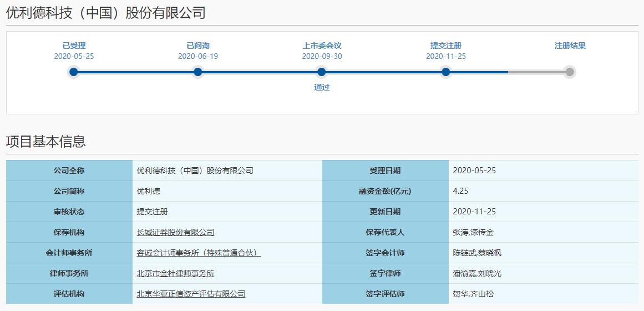Open the 北京市金杜律师事务所 law firm link
This screenshot has height=311, width=644.
pyautogui.click(x=175, y=273)
